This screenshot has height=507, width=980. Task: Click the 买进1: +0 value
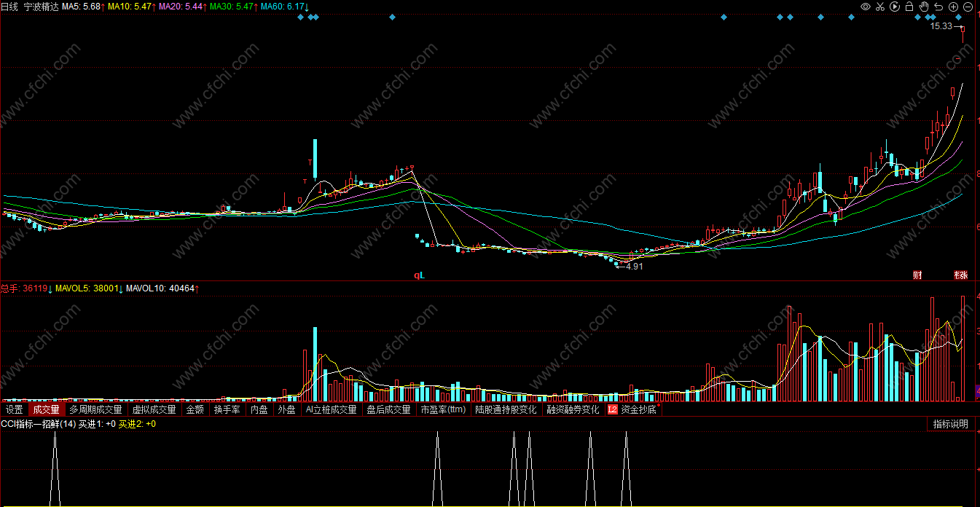click(97, 424)
